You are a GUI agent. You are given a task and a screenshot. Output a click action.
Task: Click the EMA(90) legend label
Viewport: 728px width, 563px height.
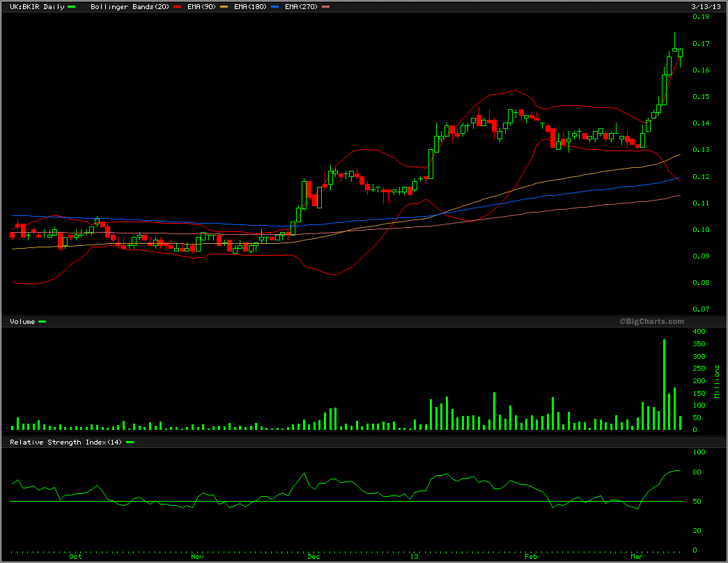pyautogui.click(x=201, y=7)
